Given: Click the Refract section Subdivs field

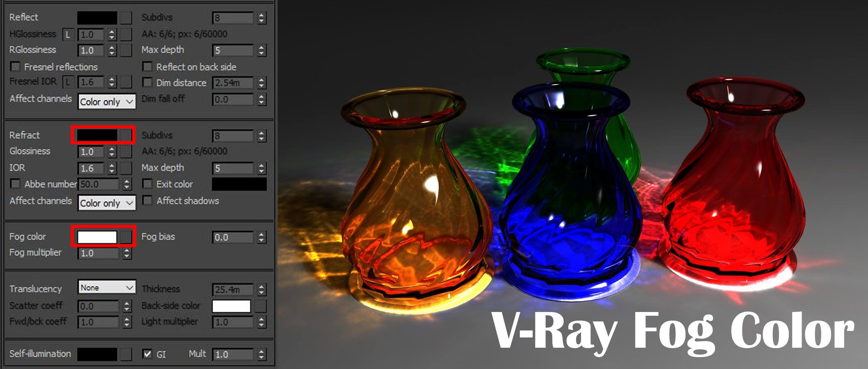Looking at the screenshot, I should [234, 136].
